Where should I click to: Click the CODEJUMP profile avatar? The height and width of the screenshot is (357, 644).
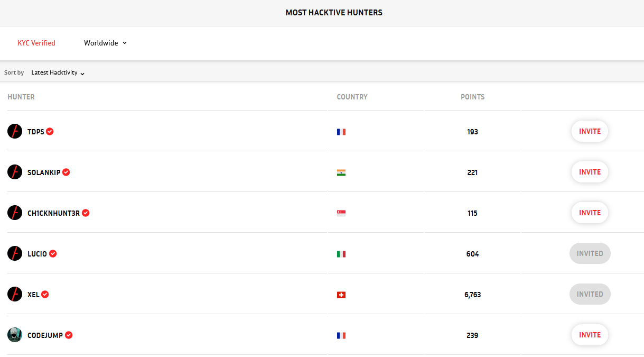pyautogui.click(x=15, y=335)
